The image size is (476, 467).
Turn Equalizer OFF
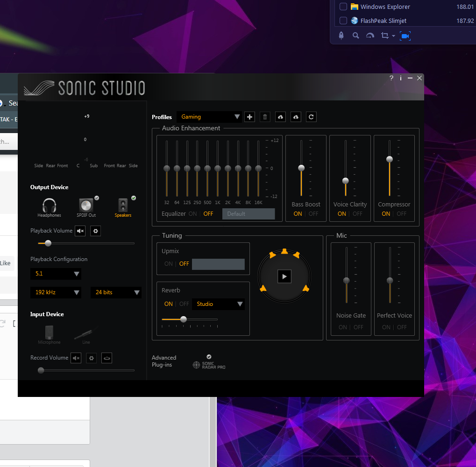coord(208,214)
